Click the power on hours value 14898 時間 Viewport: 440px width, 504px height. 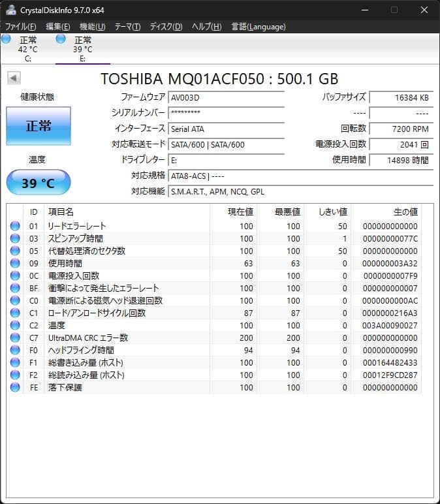pos(401,160)
